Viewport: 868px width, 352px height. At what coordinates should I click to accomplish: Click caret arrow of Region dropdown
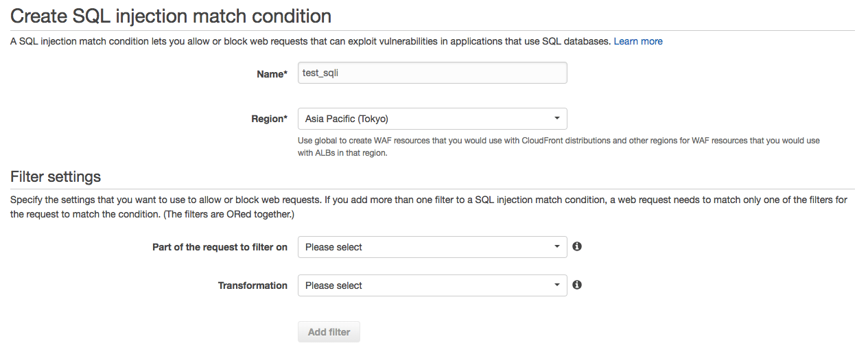[x=557, y=119]
